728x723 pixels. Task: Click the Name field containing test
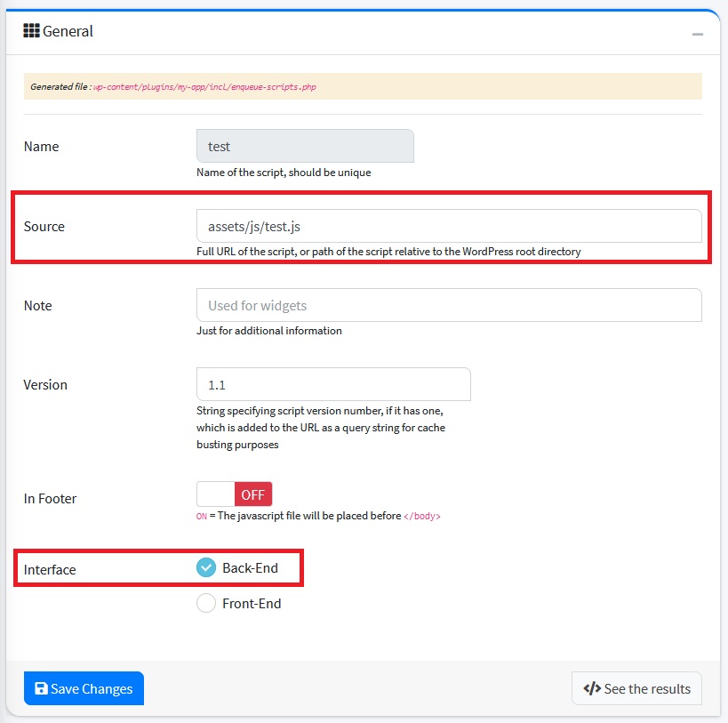[305, 147]
